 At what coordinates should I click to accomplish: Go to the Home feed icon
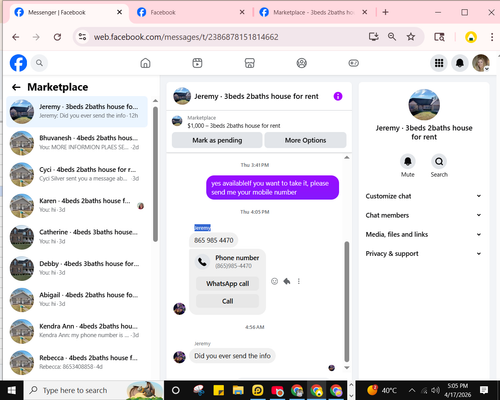145,63
